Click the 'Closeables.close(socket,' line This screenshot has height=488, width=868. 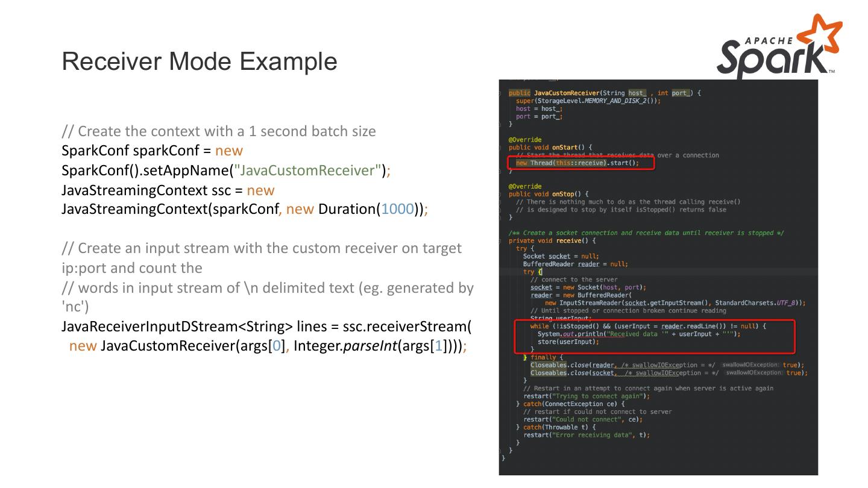coord(669,373)
